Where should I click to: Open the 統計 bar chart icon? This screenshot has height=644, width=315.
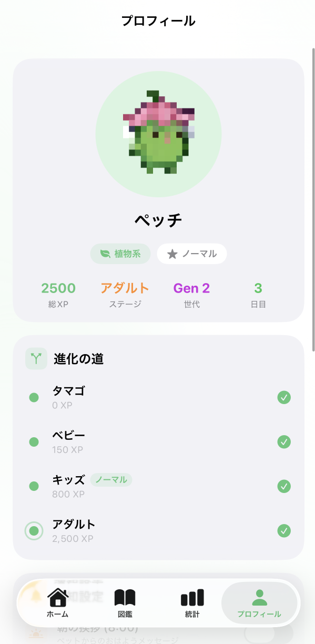(x=191, y=598)
